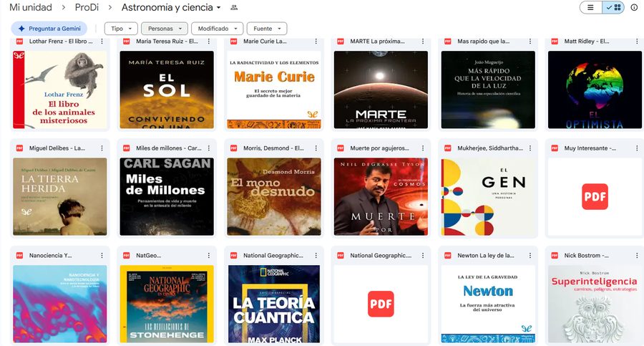The width and height of the screenshot is (644, 346).
Task: Open the El Sol book cover thumbnail
Action: (x=167, y=90)
